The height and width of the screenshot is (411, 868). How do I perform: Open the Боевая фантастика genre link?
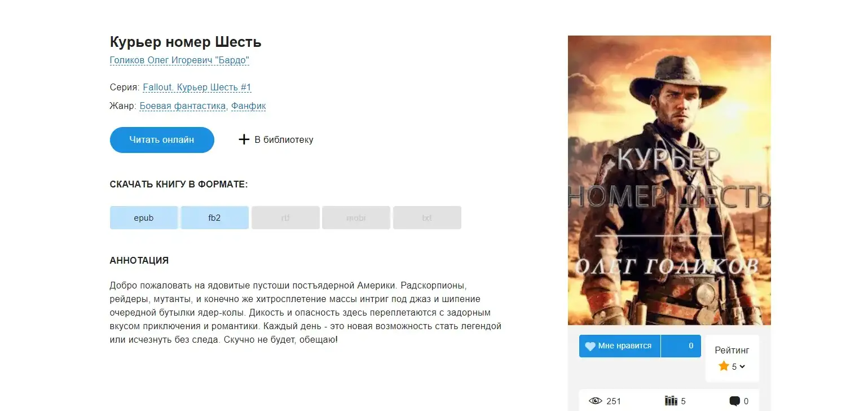tap(183, 106)
